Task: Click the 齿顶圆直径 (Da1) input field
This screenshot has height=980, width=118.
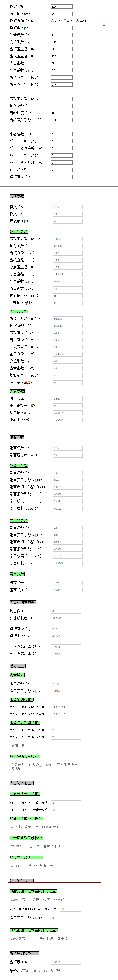Action: [62, 49]
